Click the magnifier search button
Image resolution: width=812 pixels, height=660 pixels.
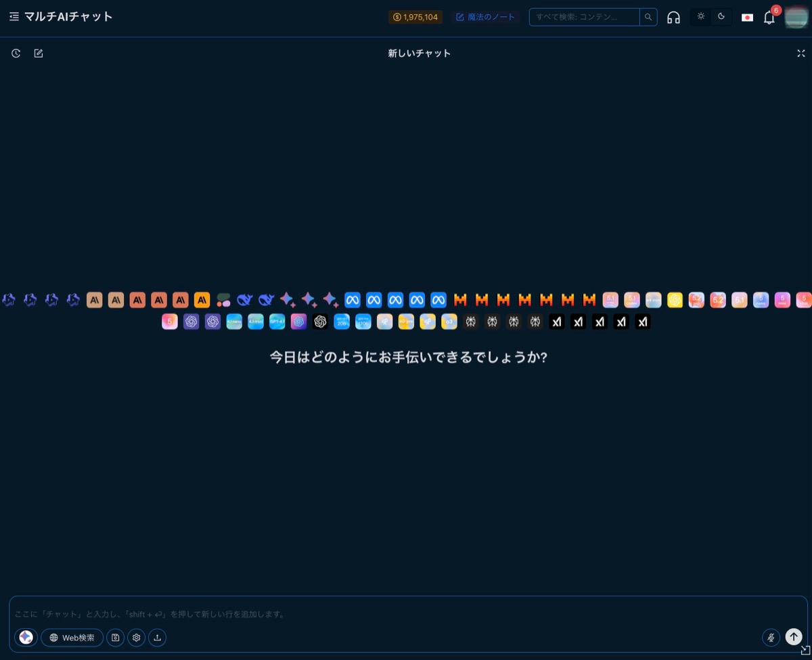pos(648,17)
